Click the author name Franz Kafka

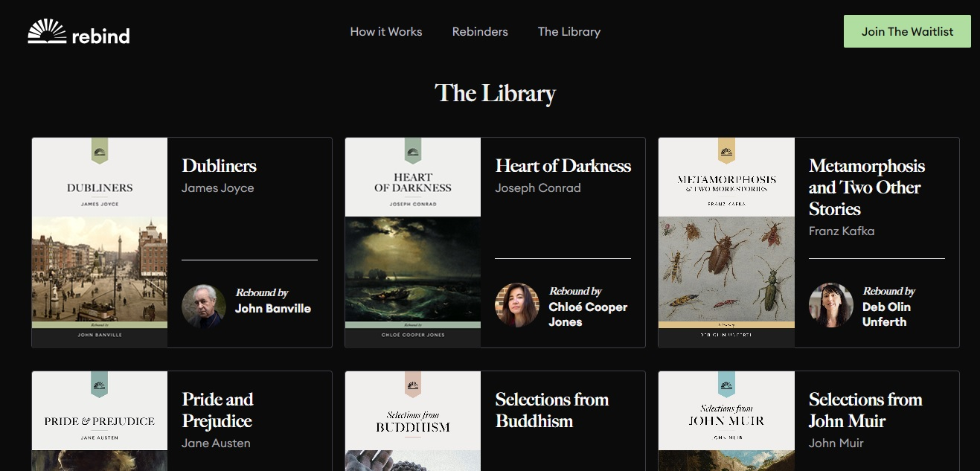pos(842,231)
